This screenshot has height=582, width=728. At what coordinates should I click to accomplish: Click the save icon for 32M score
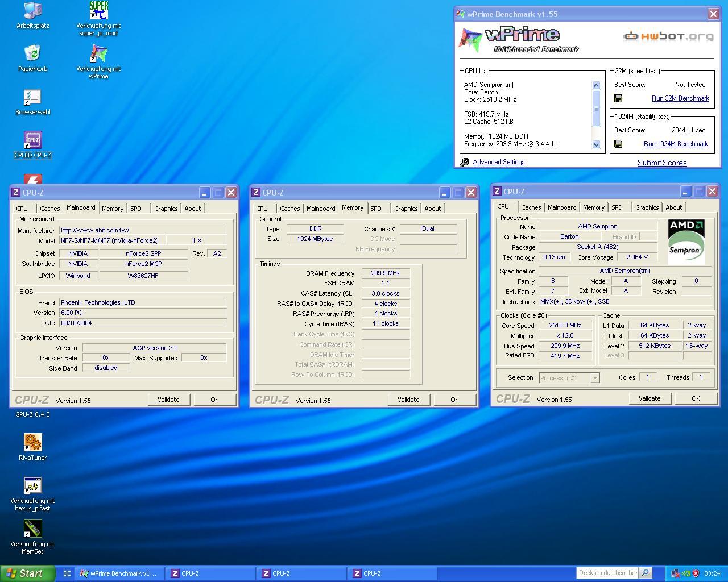pos(618,98)
